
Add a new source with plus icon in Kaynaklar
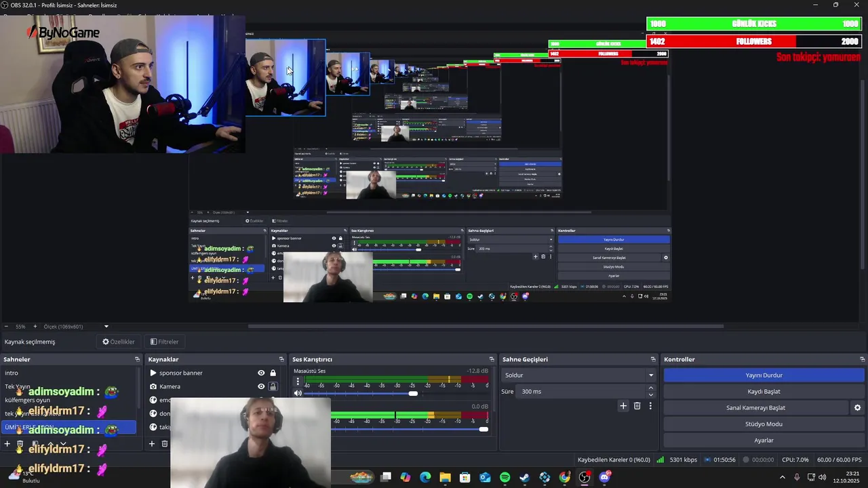click(x=151, y=444)
